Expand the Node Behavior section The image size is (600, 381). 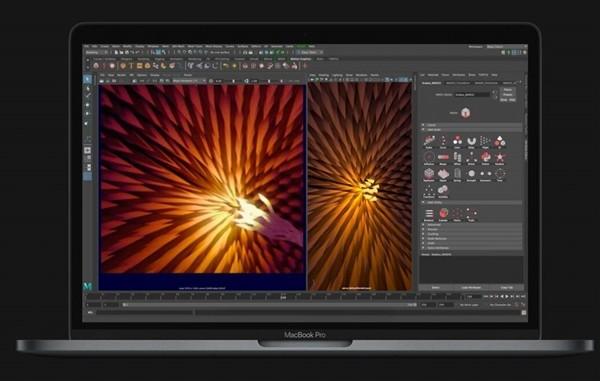pyautogui.click(x=472, y=239)
